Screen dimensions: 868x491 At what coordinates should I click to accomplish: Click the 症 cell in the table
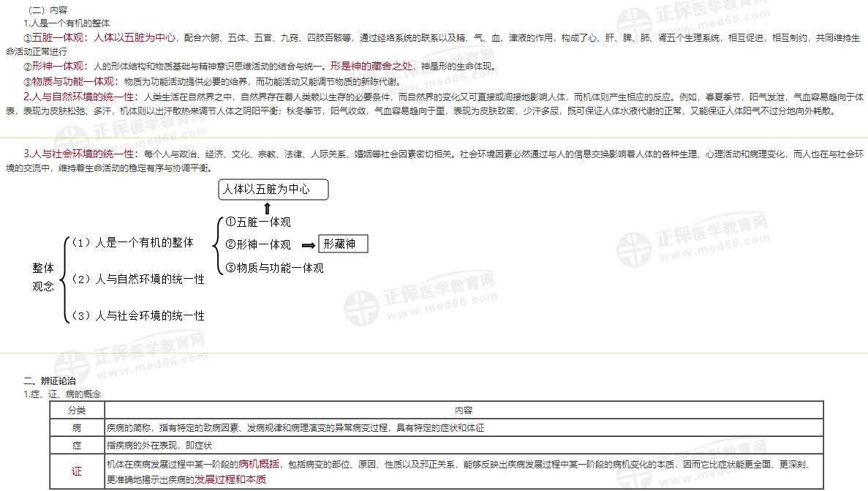(77, 445)
